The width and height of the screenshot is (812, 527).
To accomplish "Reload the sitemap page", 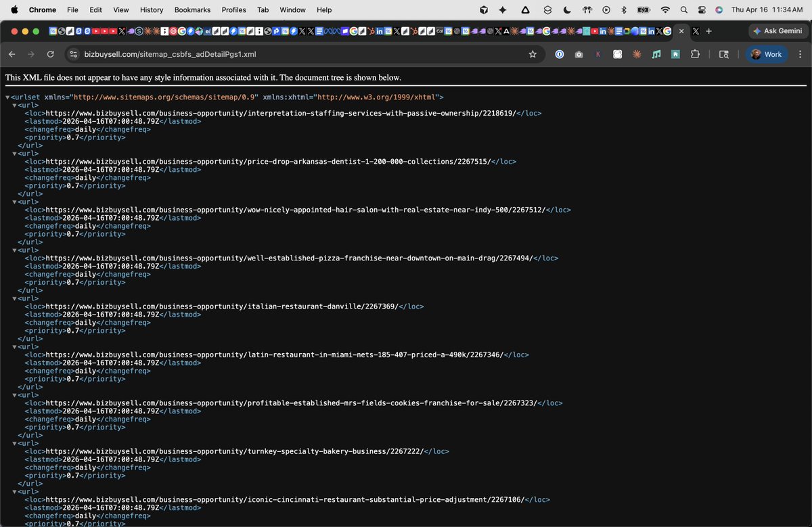I will [x=51, y=54].
